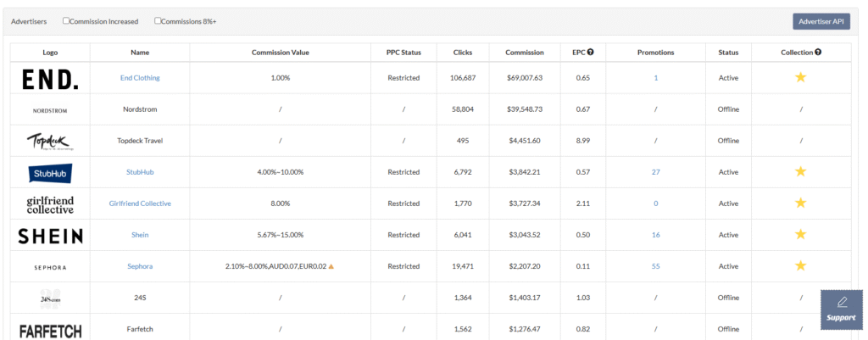Screen dimensions: 868x340
Task: Click the 106,687 clicks value
Action: pyautogui.click(x=463, y=77)
